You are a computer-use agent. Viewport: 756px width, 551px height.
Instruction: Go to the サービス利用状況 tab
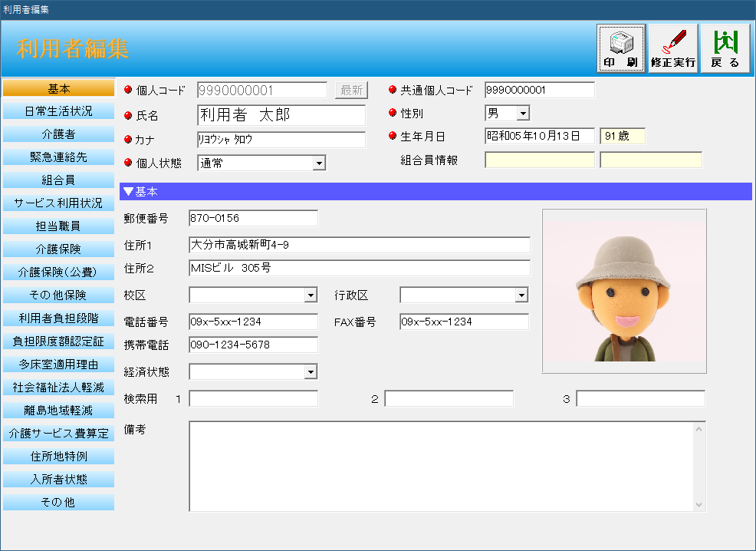point(58,203)
